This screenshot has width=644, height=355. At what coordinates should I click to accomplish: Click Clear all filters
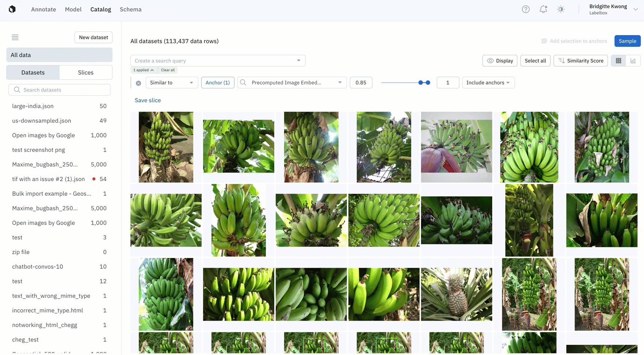(168, 70)
